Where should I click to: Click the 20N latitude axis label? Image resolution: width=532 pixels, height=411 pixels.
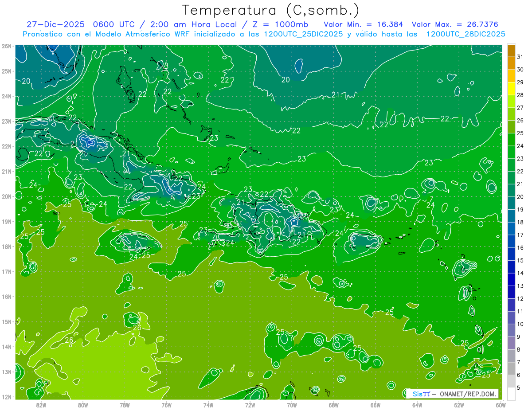point(6,196)
